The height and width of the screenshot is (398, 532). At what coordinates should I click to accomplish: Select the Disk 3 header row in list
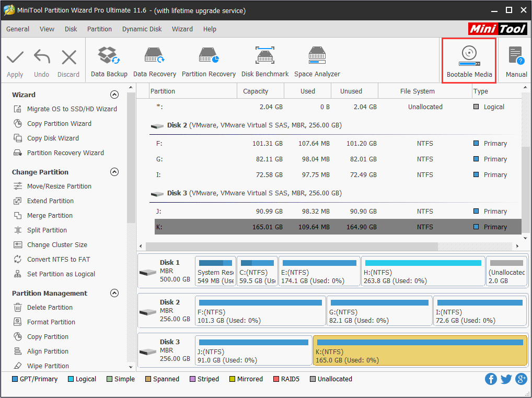[335, 193]
